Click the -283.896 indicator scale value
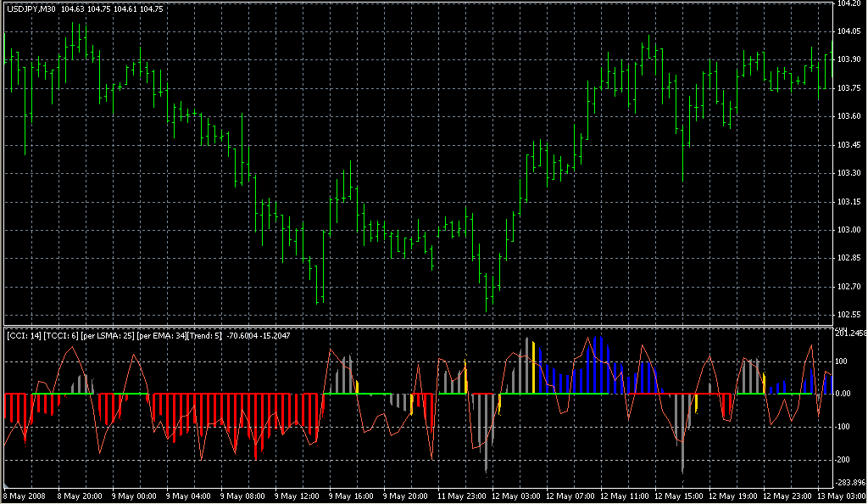868x504 pixels. tap(850, 481)
